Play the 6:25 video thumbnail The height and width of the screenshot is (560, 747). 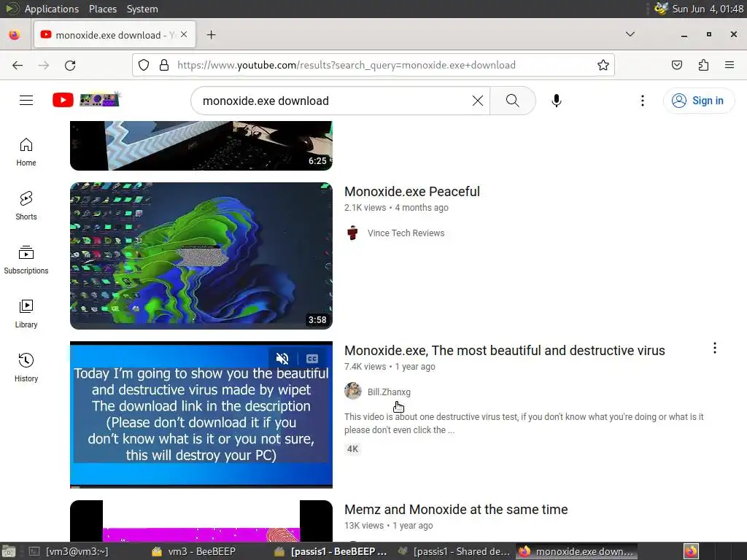pyautogui.click(x=201, y=145)
